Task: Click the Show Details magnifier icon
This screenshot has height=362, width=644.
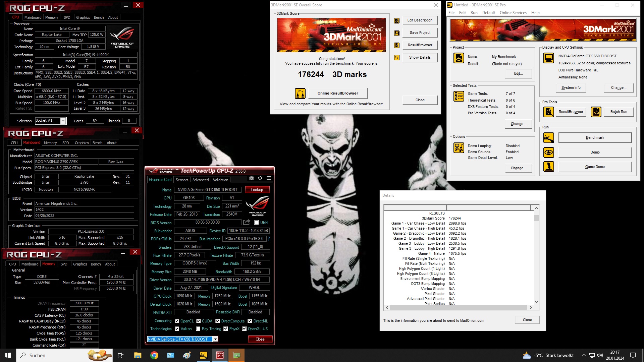Action: (397, 58)
